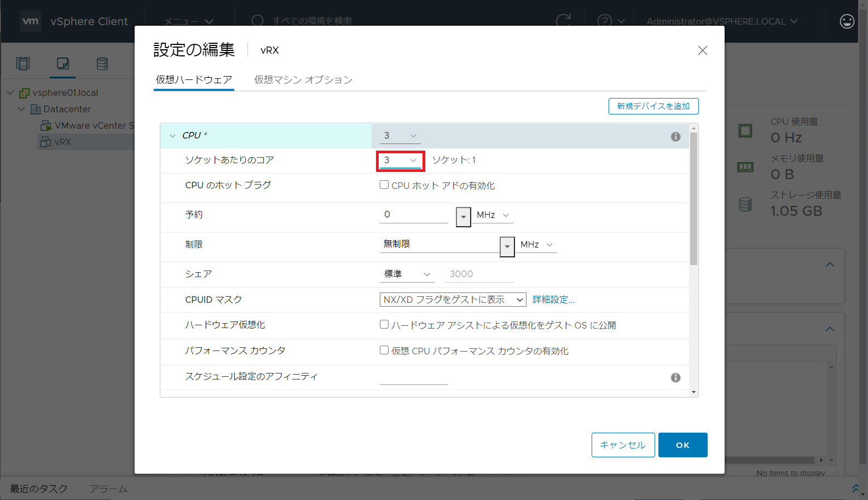Click the scrollbar down arrow in hardware list
This screenshot has height=500, width=868.
coord(694,392)
